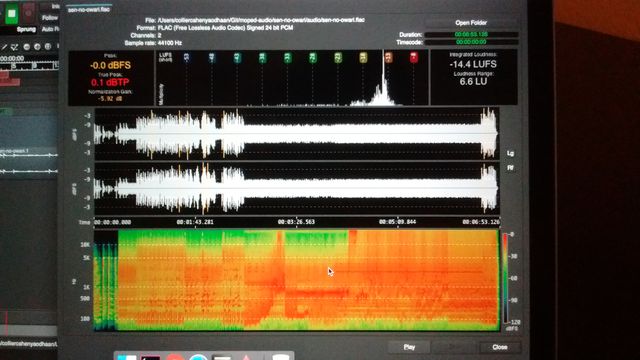Click the red 0.1 dBTP true peak value

110,82
